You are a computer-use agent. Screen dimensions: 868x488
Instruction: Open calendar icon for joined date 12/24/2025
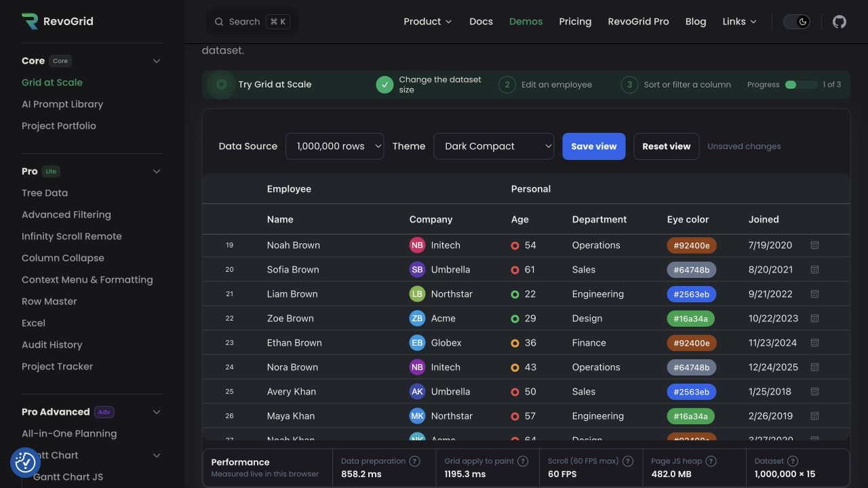coord(814,367)
